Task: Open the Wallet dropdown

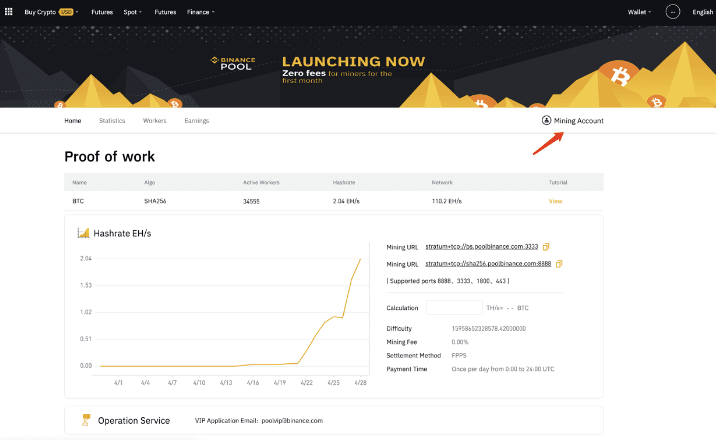Action: point(639,12)
